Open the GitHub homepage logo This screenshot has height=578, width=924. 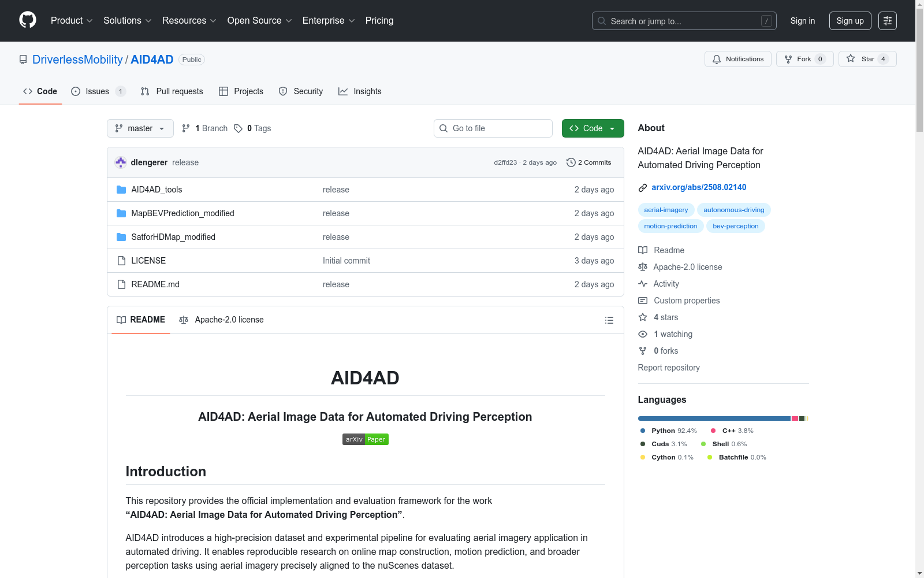click(28, 20)
